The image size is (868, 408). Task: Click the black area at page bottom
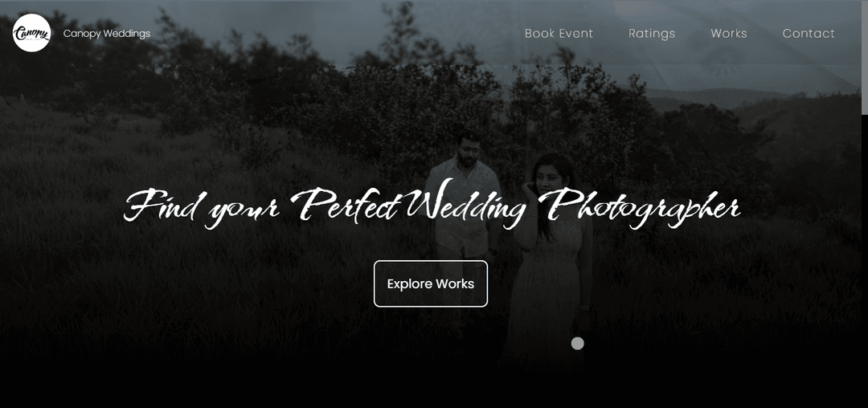pyautogui.click(x=431, y=390)
